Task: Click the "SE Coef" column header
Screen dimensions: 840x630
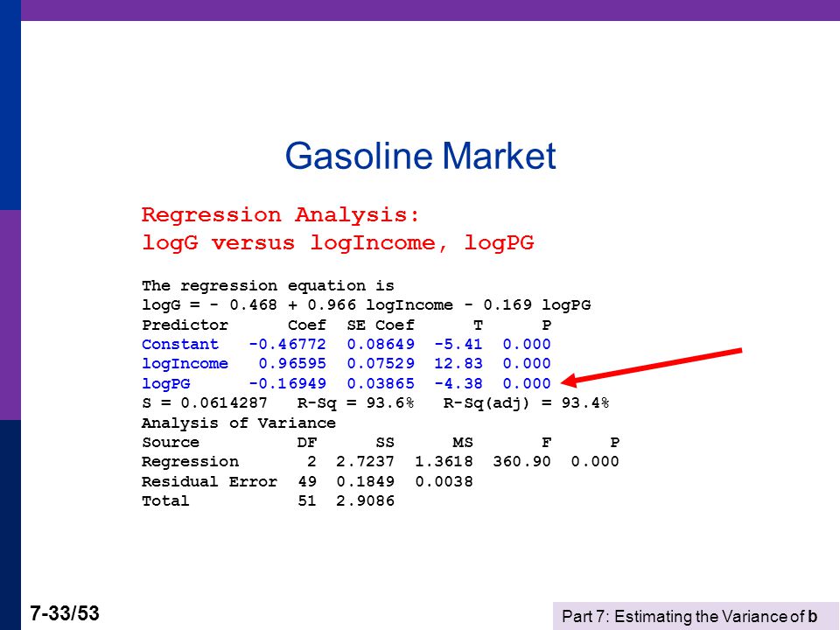Action: (x=381, y=325)
